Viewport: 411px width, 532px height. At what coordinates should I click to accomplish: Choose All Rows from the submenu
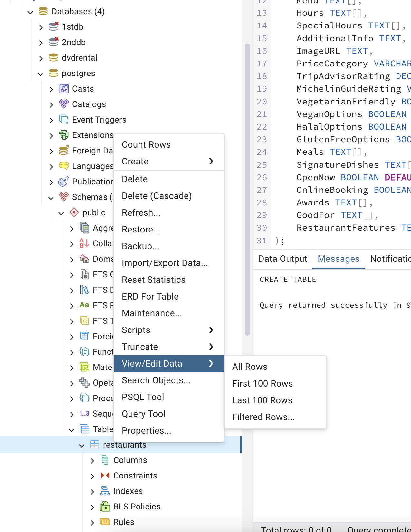[250, 367]
